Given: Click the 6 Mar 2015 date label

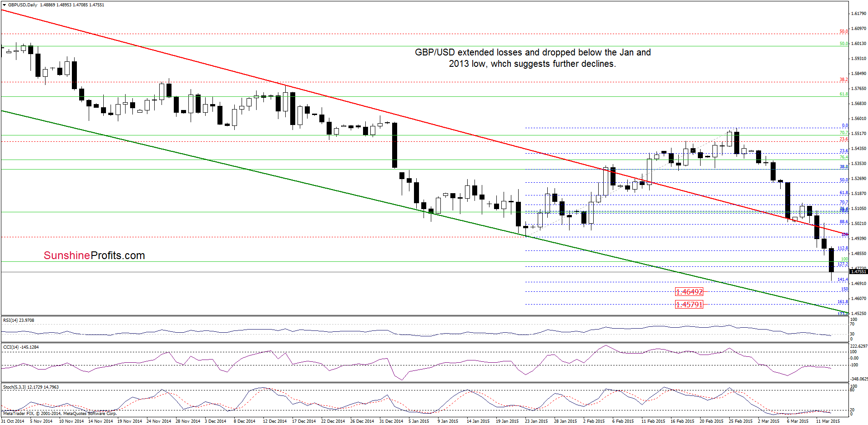Looking at the screenshot, I should [x=798, y=421].
